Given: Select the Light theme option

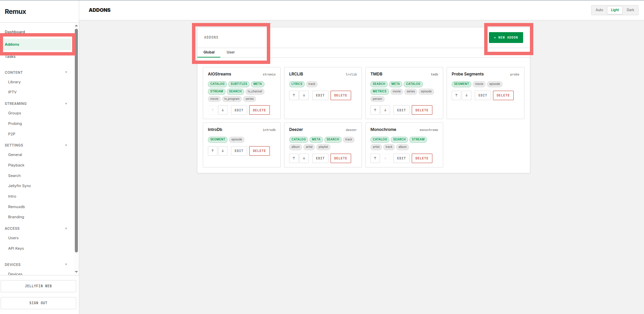Looking at the screenshot, I should tap(615, 10).
